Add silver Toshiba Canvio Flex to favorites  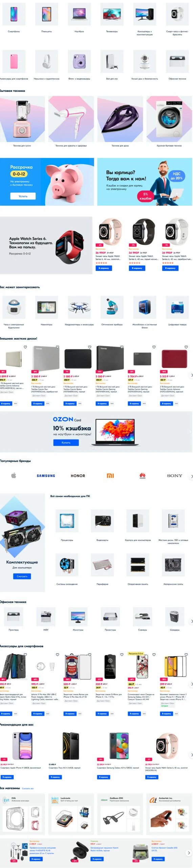coord(57,347)
